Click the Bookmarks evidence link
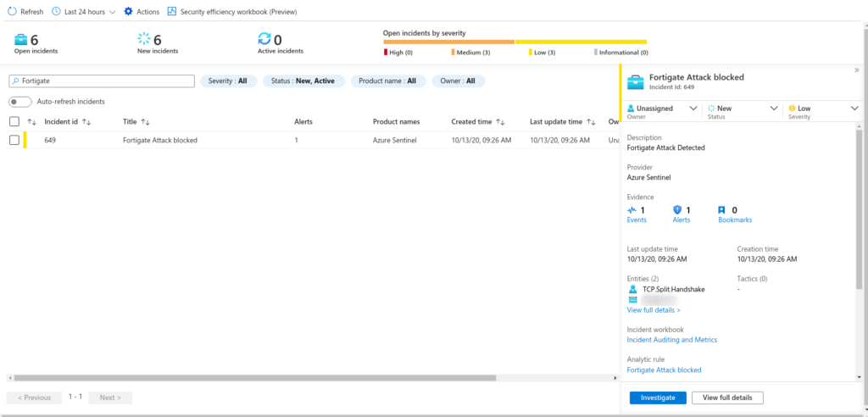This screenshot has width=868, height=417. tap(735, 220)
